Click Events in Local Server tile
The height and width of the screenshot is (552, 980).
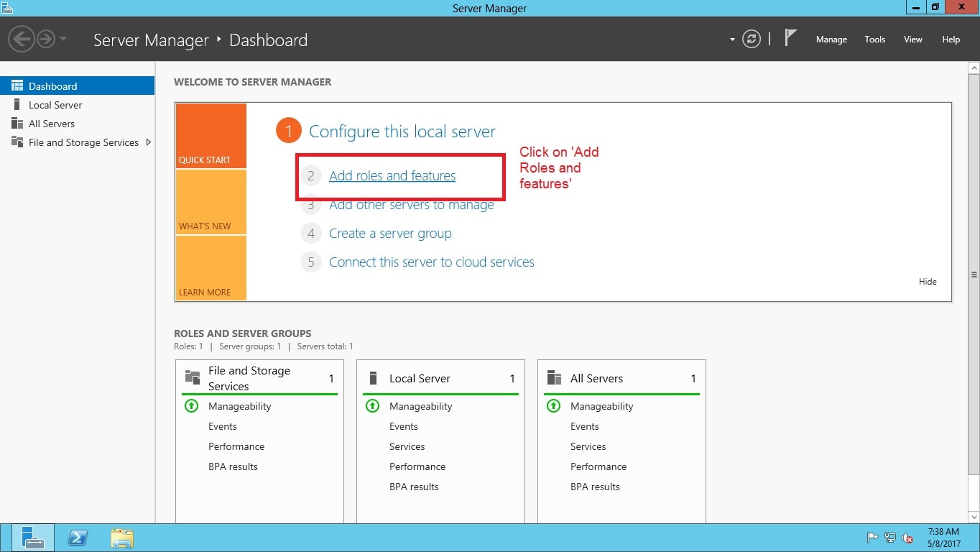[x=404, y=426]
